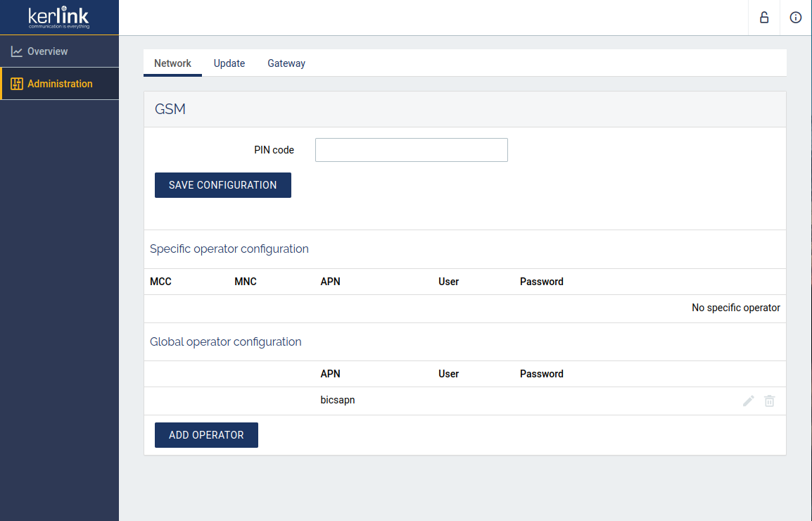This screenshot has width=812, height=521.
Task: Select the Gateway tab
Action: tap(286, 63)
